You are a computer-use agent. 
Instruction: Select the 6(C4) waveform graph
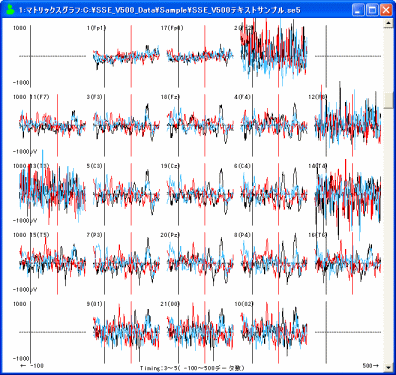coord(274,194)
